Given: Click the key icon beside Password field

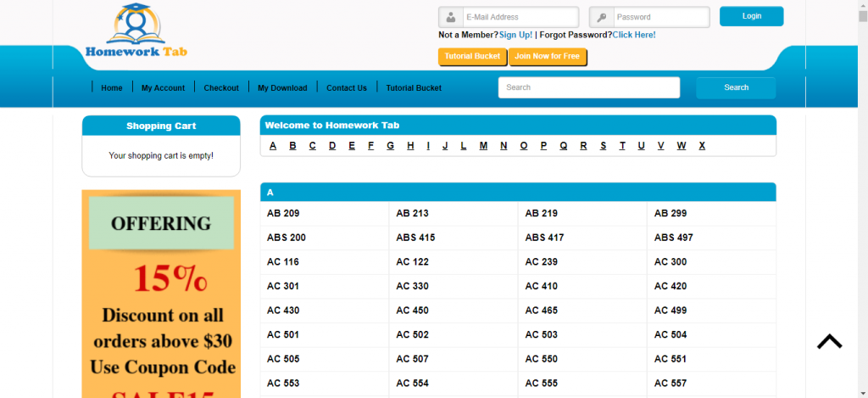Looking at the screenshot, I should click(602, 17).
